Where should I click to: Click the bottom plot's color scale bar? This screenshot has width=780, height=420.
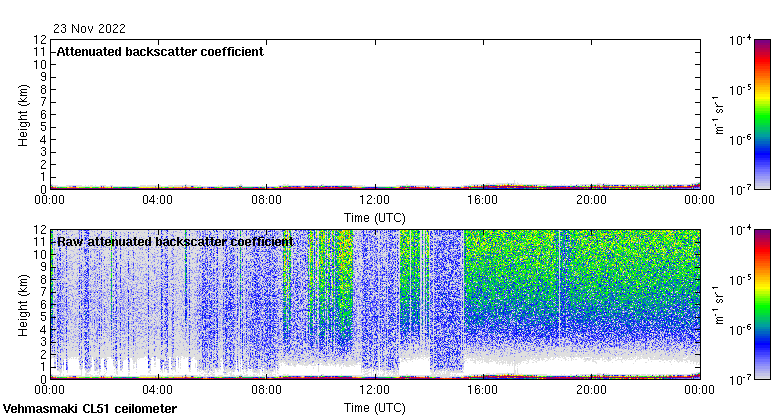(762, 305)
